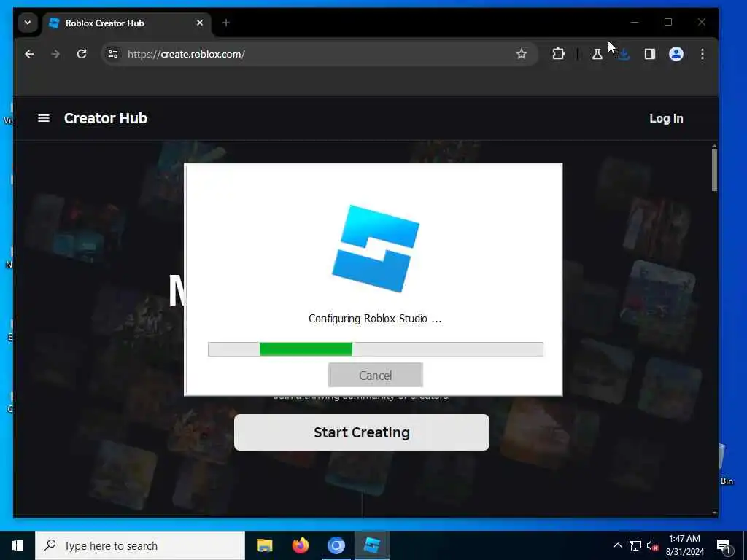The width and height of the screenshot is (747, 560).
Task: Expand the hidden system tray icons
Action: click(617, 545)
